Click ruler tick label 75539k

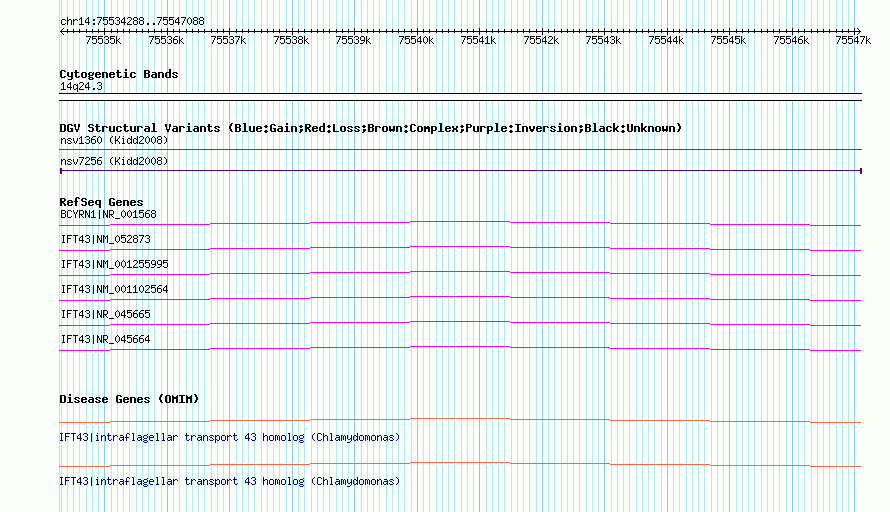pyautogui.click(x=353, y=40)
